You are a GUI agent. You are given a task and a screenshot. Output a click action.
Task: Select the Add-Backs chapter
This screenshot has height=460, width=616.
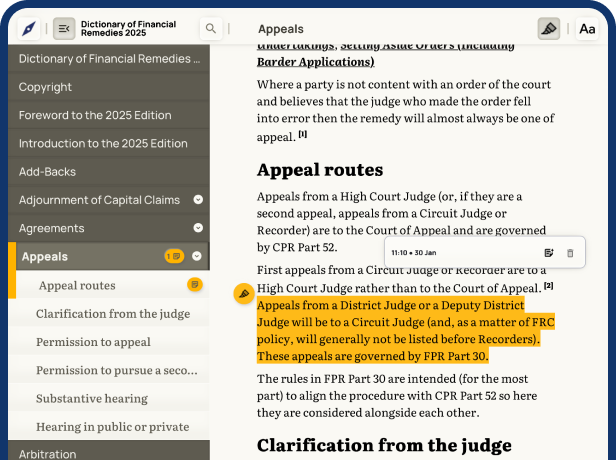pos(47,172)
